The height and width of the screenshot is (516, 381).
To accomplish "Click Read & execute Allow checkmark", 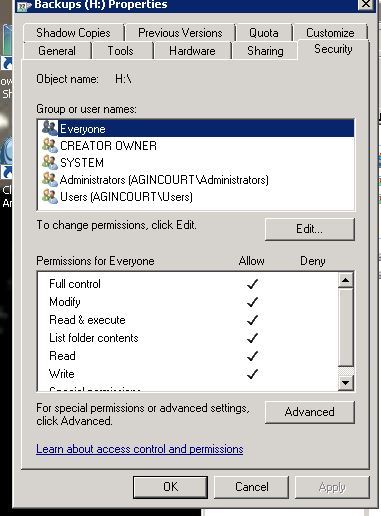I will 252,320.
